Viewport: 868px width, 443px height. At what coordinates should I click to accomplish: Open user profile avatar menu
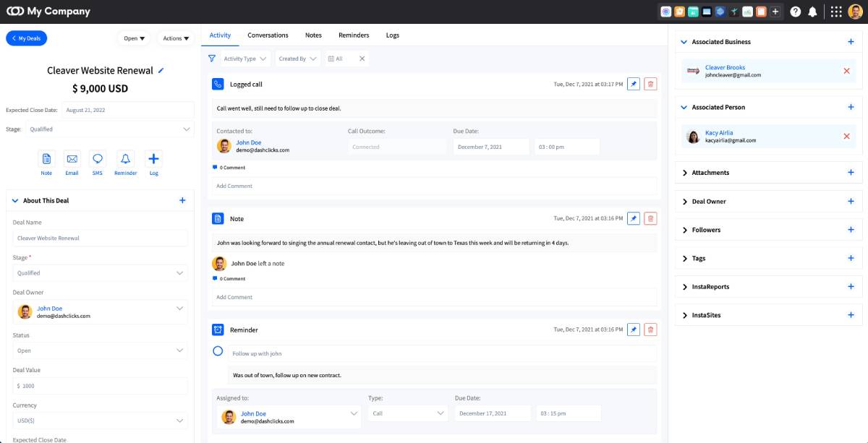[x=856, y=12]
